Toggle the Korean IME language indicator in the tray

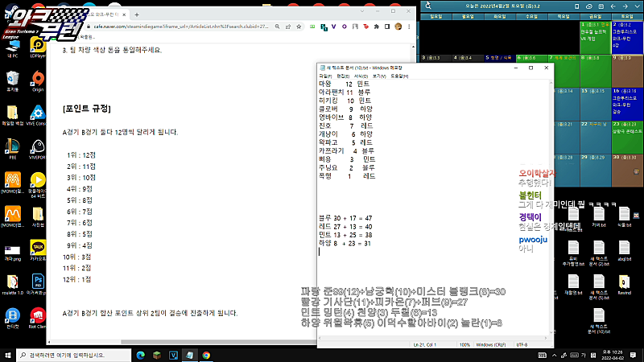(583, 355)
